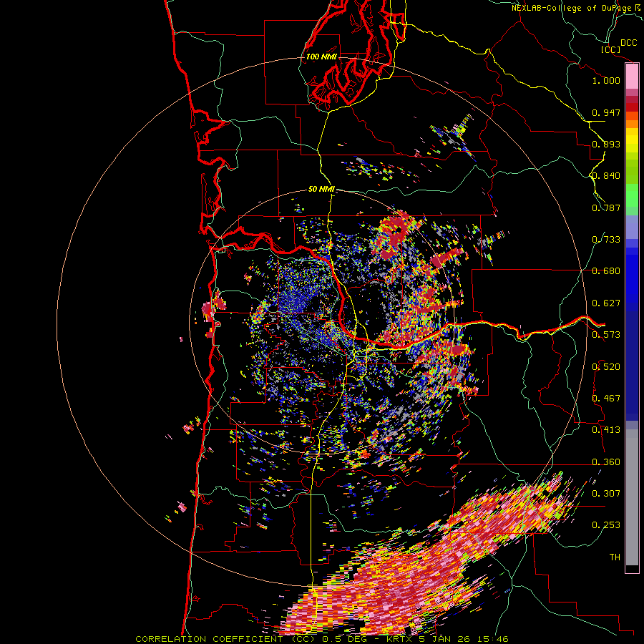Select the 1.000 value on the color scale
Viewport: 644px width, 644px height.
[606, 80]
